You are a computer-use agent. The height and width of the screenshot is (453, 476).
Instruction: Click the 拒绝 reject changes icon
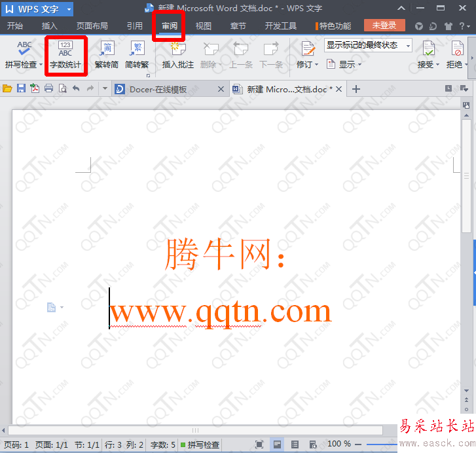pos(457,48)
